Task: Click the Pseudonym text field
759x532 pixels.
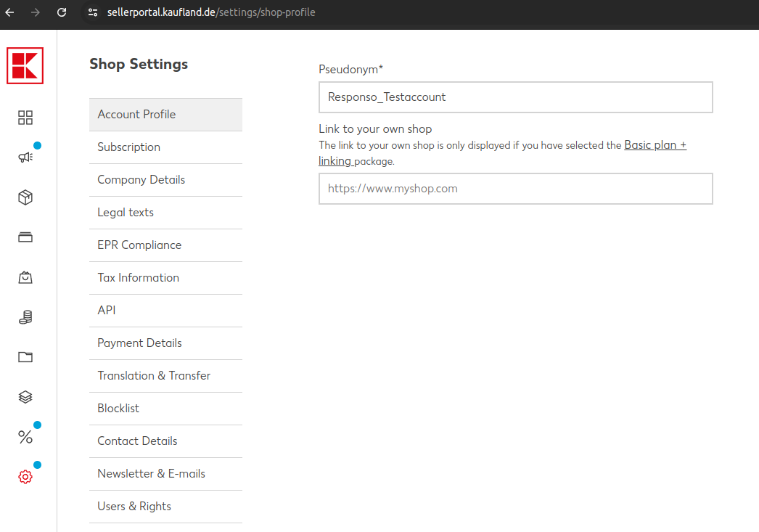Action: [x=515, y=97]
